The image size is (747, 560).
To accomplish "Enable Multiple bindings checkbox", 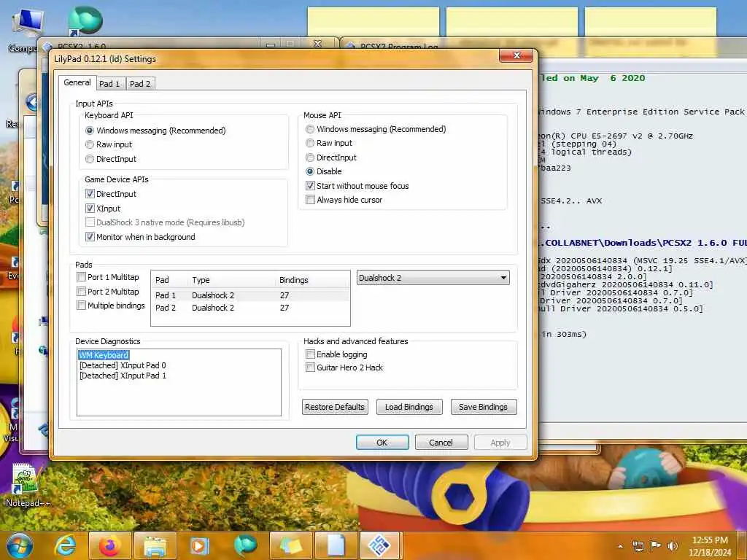I will click(x=111, y=306).
